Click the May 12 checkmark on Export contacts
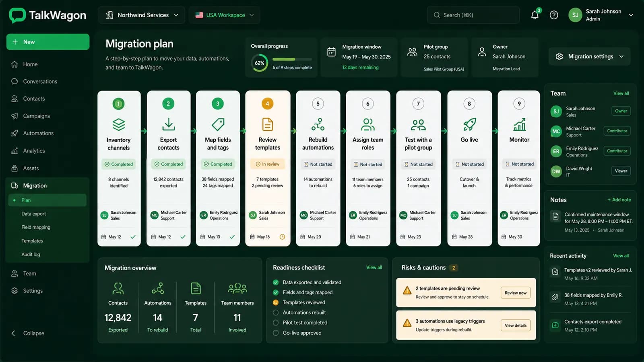The image size is (644, 362). tap(183, 237)
